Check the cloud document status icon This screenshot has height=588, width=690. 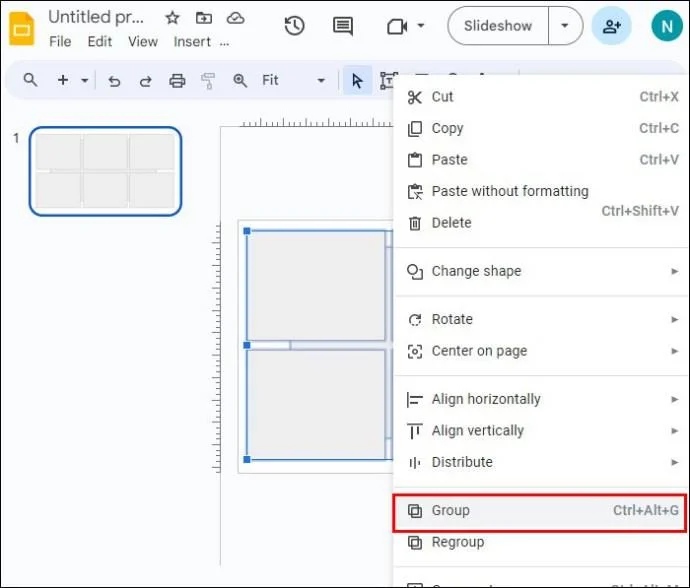[x=235, y=18]
